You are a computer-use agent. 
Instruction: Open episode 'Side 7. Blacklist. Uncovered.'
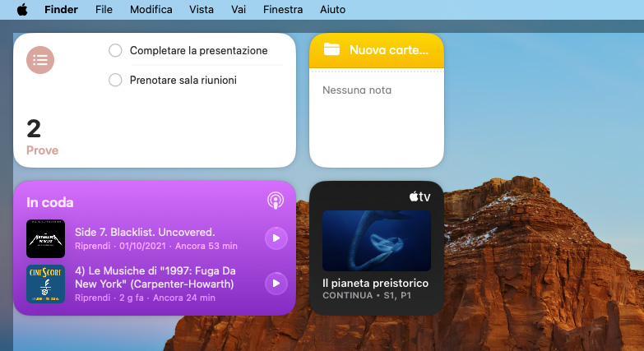tap(145, 233)
